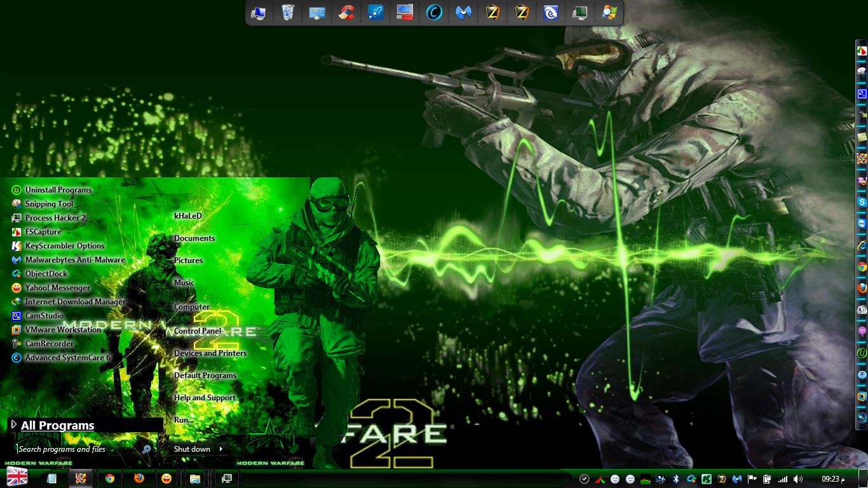Open KeyScrambler Options from Start menu

[x=58, y=246]
